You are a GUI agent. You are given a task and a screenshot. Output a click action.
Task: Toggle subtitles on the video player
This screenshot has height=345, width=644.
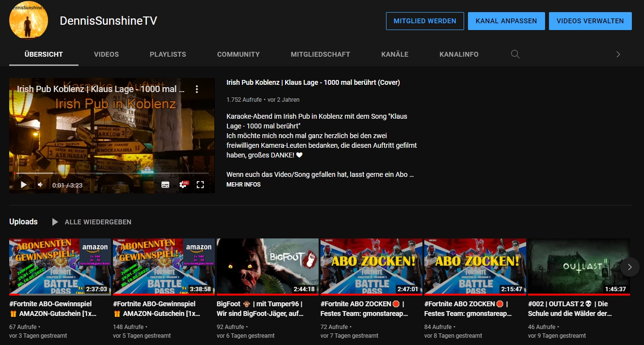pyautogui.click(x=165, y=185)
